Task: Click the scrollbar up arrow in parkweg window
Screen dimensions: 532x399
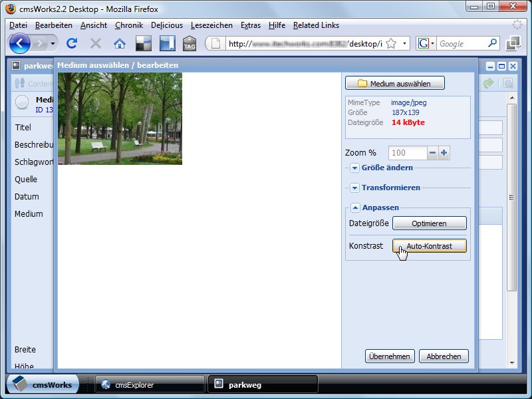Action: coord(512,98)
